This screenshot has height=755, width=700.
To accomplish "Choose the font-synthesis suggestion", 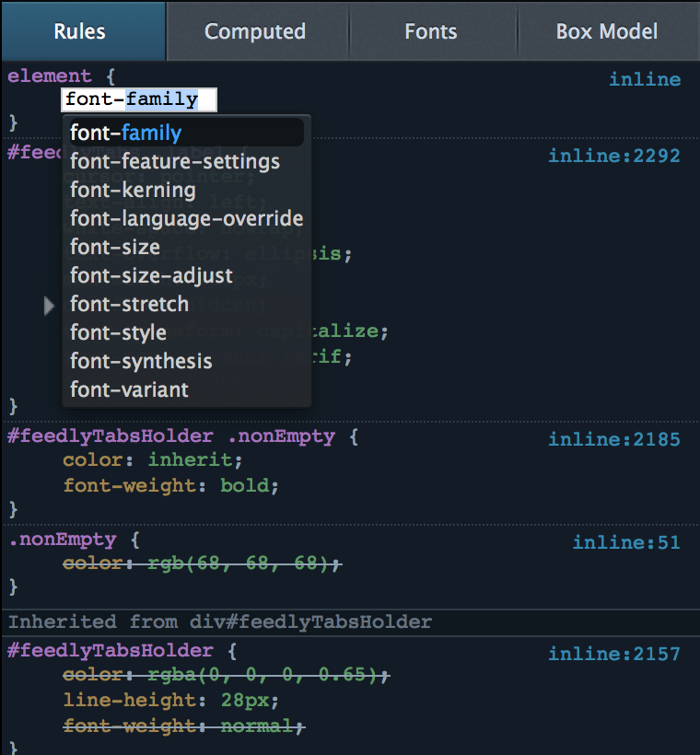I will 141,361.
